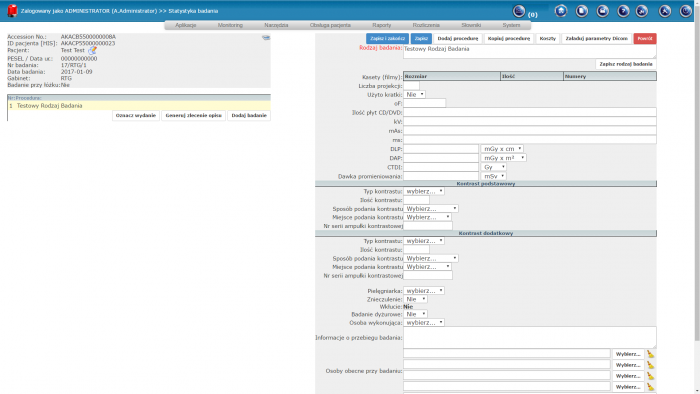Image resolution: width=700 pixels, height=394 pixels.
Task: Open the tools wrench icon in top bar
Action: tap(665, 11)
